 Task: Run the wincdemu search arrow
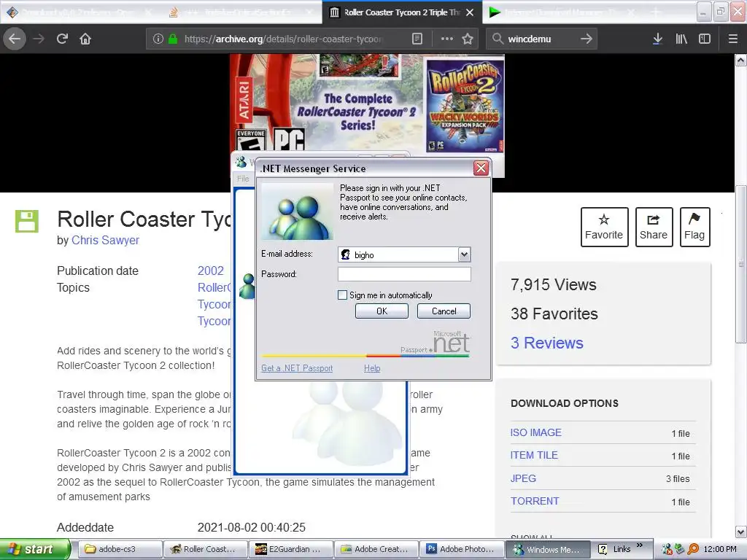pyautogui.click(x=587, y=39)
